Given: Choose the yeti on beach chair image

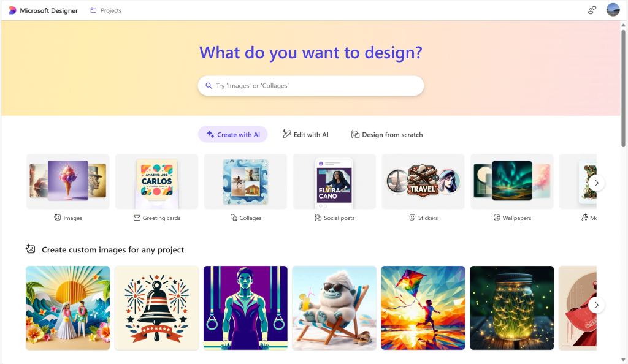Looking at the screenshot, I should [334, 308].
